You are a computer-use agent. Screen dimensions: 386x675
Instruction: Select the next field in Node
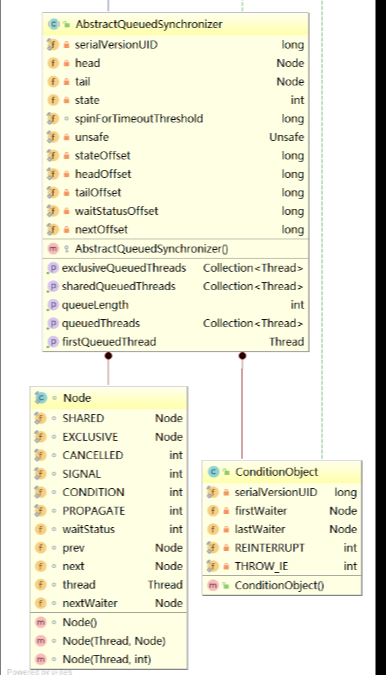[x=108, y=567]
